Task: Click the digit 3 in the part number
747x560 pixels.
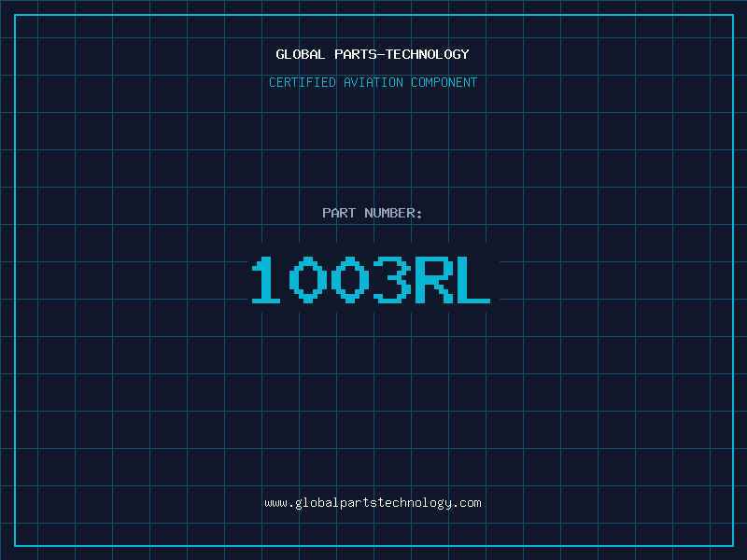Action: (391, 280)
